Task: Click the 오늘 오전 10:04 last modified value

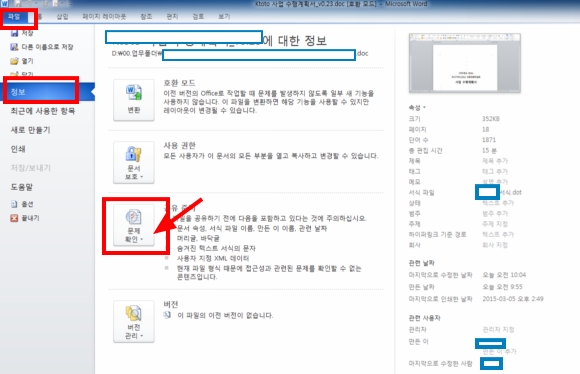Action: point(504,275)
